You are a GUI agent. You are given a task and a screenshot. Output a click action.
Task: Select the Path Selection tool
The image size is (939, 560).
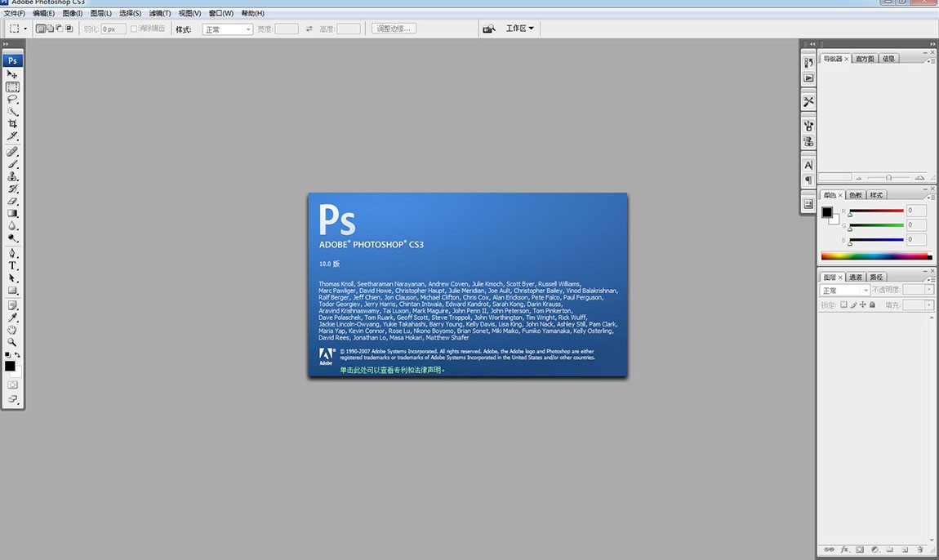click(x=12, y=278)
